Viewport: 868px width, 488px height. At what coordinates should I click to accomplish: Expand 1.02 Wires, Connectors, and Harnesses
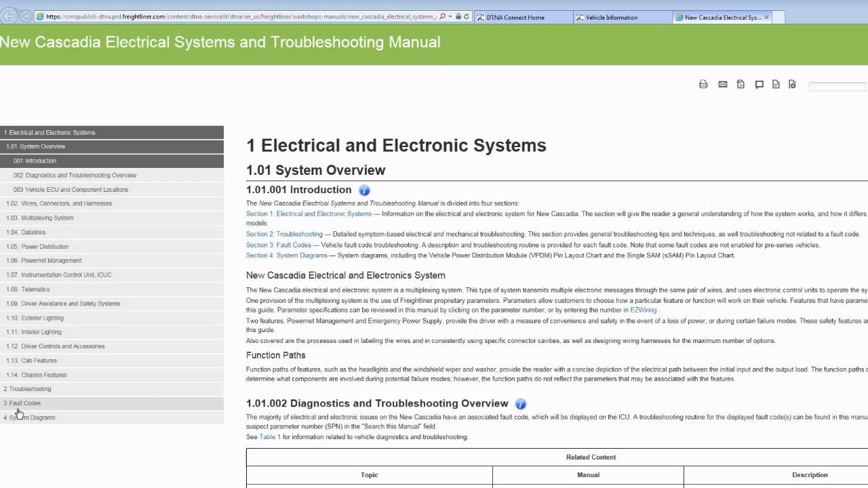(x=112, y=203)
